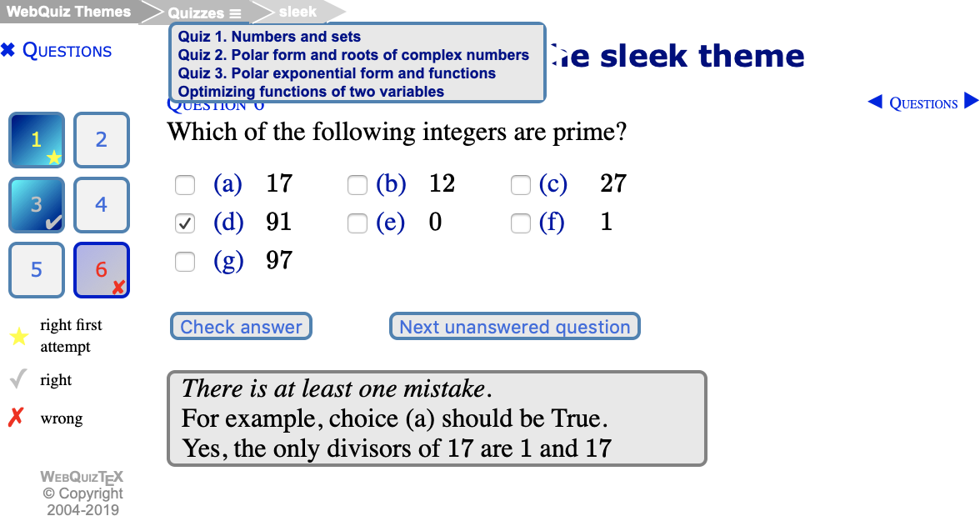This screenshot has width=980, height=516.
Task: Open Quiz 3. Polar exponential form entry
Action: coord(337,73)
